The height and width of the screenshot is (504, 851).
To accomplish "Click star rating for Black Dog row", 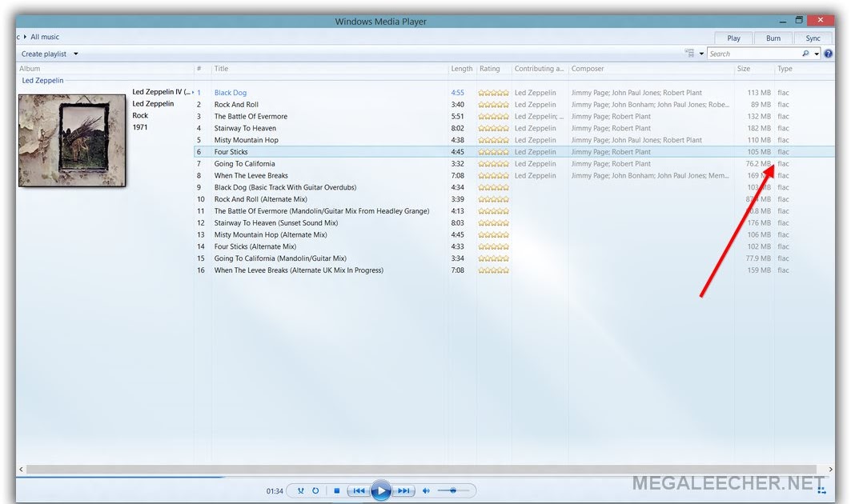I will coord(493,93).
